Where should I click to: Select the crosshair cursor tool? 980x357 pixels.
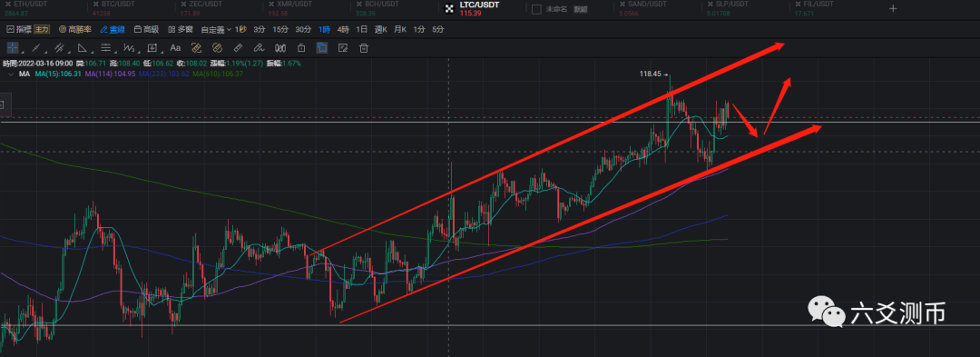point(13,47)
